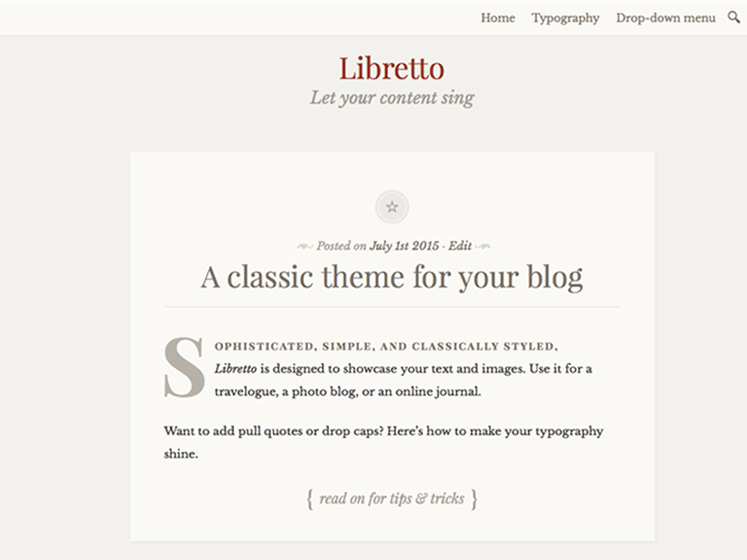Open the Typography menu item
Viewport: 747px width, 560px height.
coord(565,18)
